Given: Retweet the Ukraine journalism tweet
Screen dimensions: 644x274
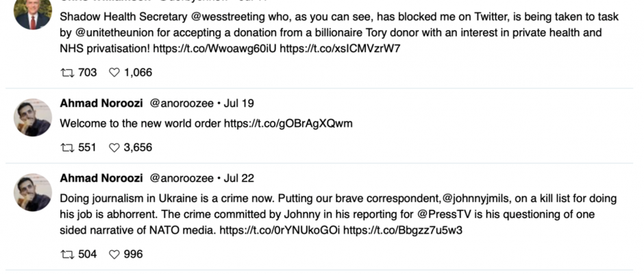Looking at the screenshot, I should [x=67, y=254].
